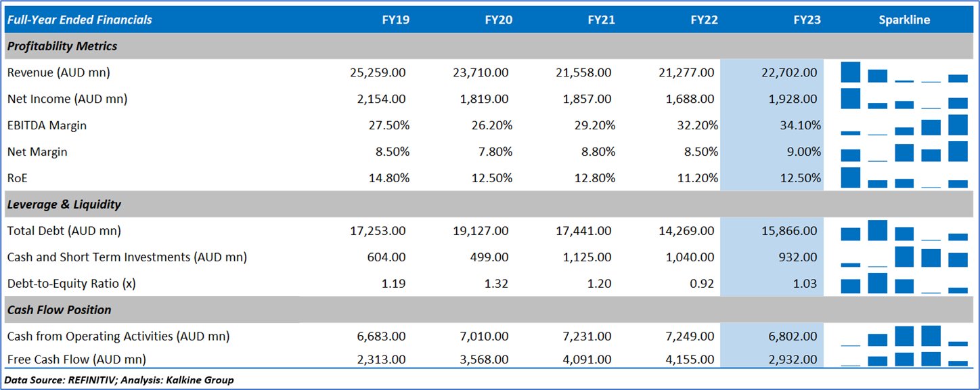Click the Full-Year Ended Financials header
The width and height of the screenshot is (980, 390).
pyautogui.click(x=80, y=20)
